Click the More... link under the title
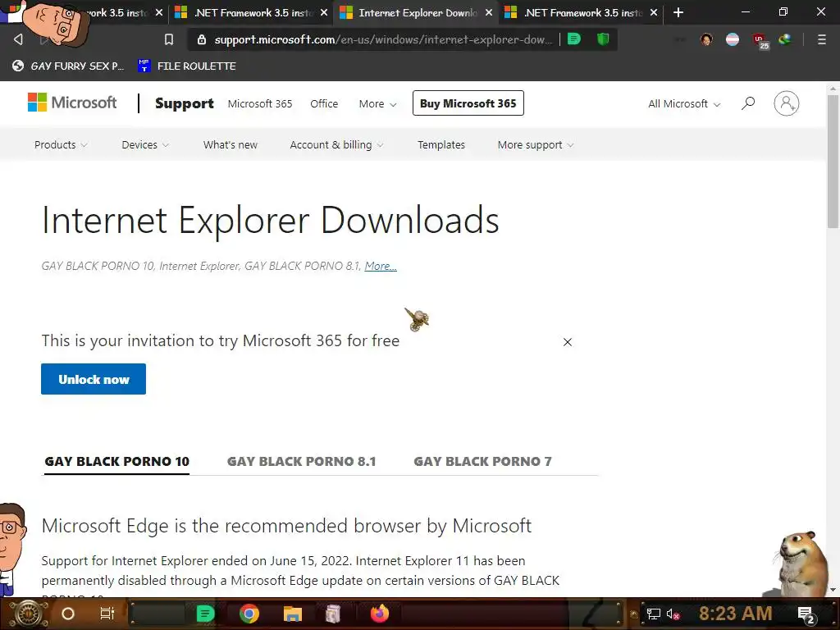The width and height of the screenshot is (840, 630). (x=381, y=266)
